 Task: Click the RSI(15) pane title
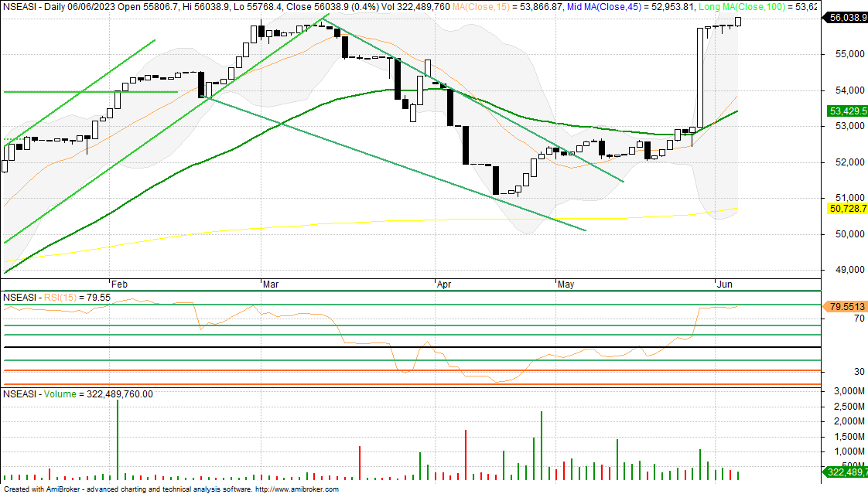tap(67, 296)
